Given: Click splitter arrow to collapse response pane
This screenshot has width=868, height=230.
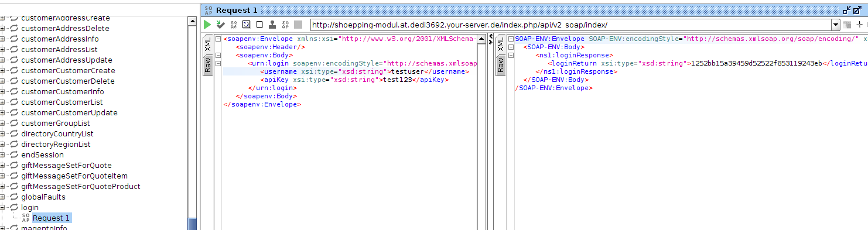Looking at the screenshot, I should click(x=491, y=42).
